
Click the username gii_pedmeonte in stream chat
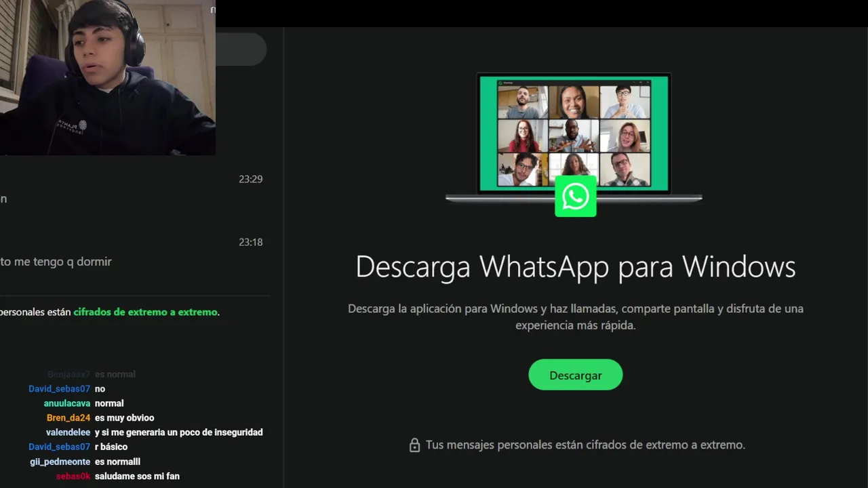tap(60, 462)
